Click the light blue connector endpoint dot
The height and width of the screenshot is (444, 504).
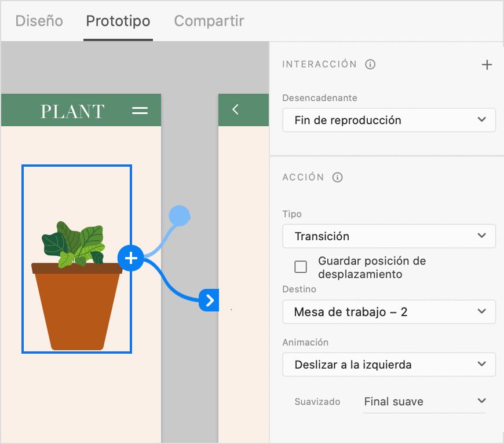[x=180, y=215]
